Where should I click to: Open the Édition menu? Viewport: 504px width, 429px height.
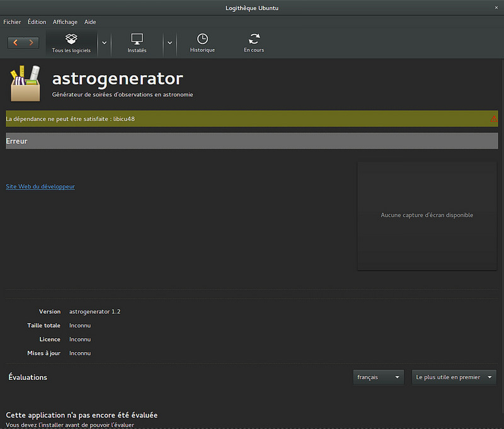(37, 22)
